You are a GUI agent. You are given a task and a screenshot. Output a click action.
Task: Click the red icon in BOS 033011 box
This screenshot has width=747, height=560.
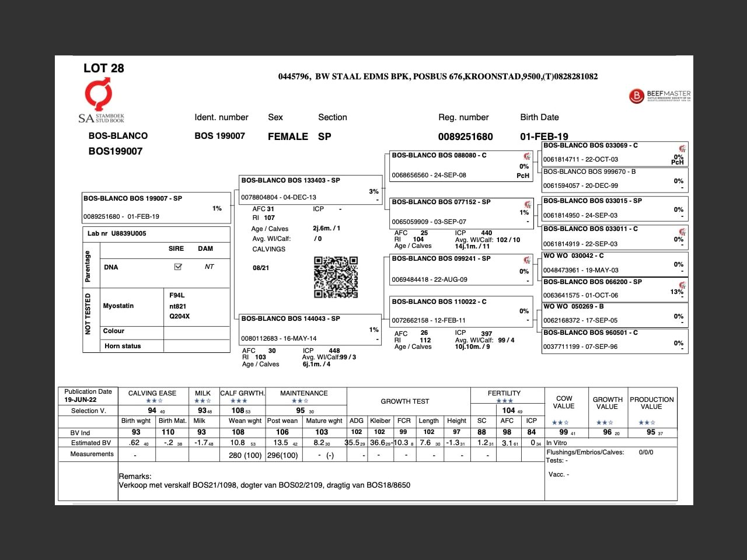click(x=682, y=232)
